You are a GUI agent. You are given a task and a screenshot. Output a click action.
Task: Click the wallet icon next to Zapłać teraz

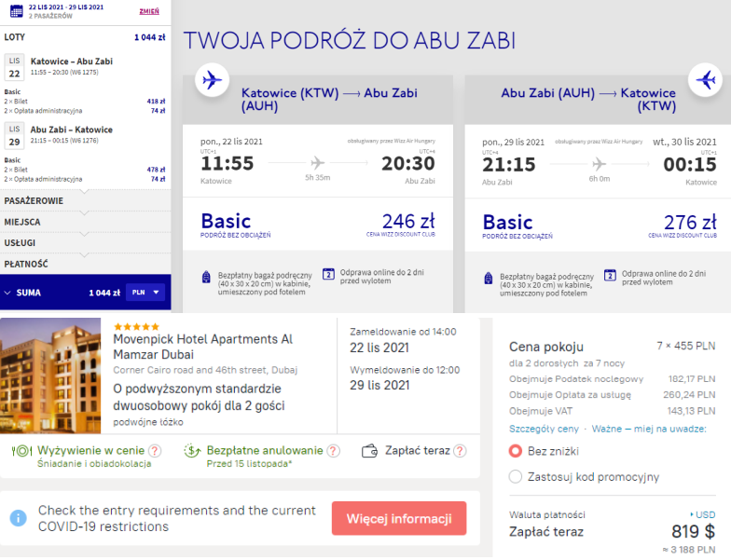[369, 451]
